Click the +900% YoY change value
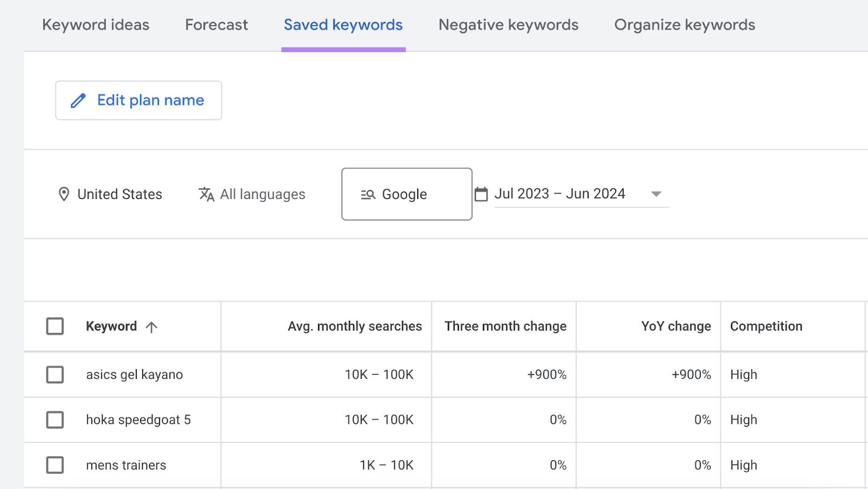This screenshot has height=489, width=868. click(x=691, y=375)
